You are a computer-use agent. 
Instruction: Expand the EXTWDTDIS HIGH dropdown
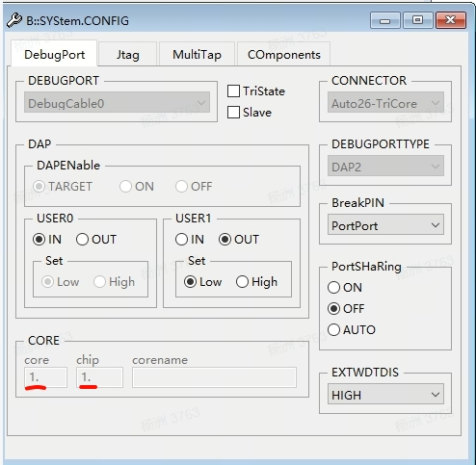pos(385,395)
